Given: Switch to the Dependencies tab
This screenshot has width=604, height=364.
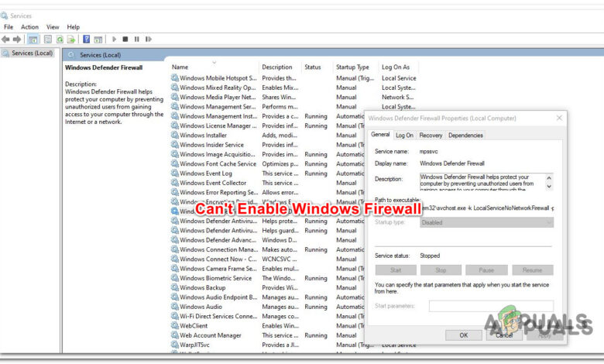Looking at the screenshot, I should click(x=465, y=136).
